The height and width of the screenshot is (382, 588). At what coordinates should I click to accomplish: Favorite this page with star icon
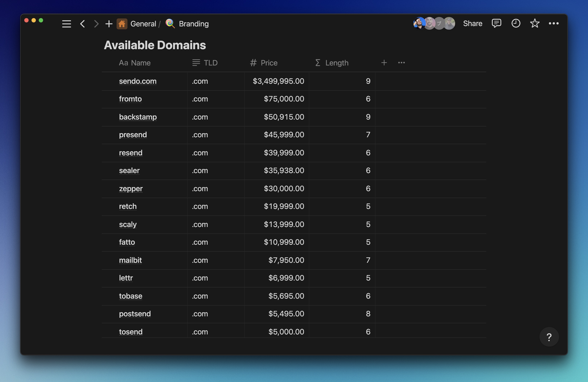coord(535,24)
